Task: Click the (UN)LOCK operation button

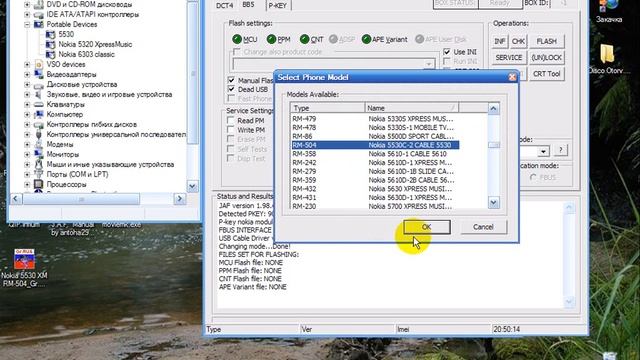Action: pyautogui.click(x=547, y=58)
